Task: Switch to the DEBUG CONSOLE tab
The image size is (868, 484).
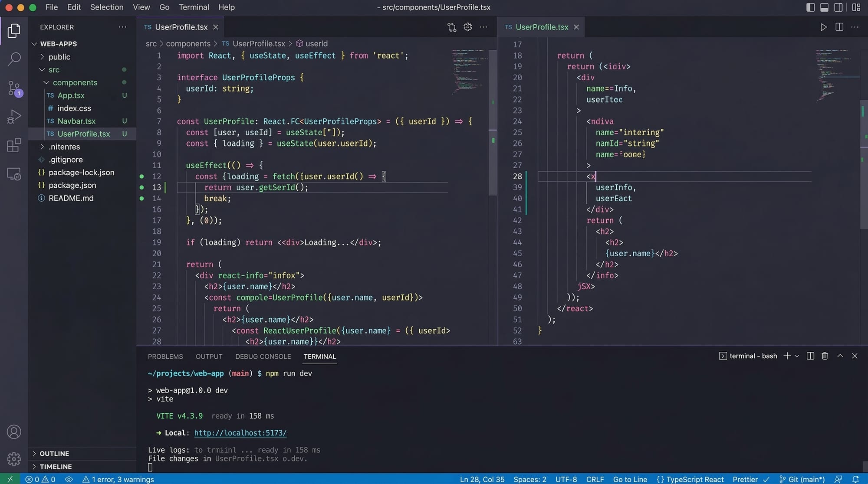Action: click(263, 356)
